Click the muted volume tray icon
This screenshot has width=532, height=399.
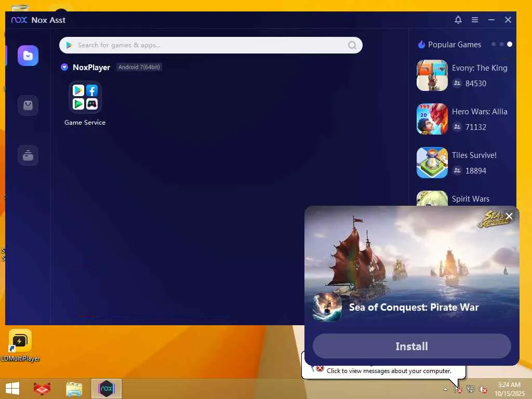(x=483, y=389)
